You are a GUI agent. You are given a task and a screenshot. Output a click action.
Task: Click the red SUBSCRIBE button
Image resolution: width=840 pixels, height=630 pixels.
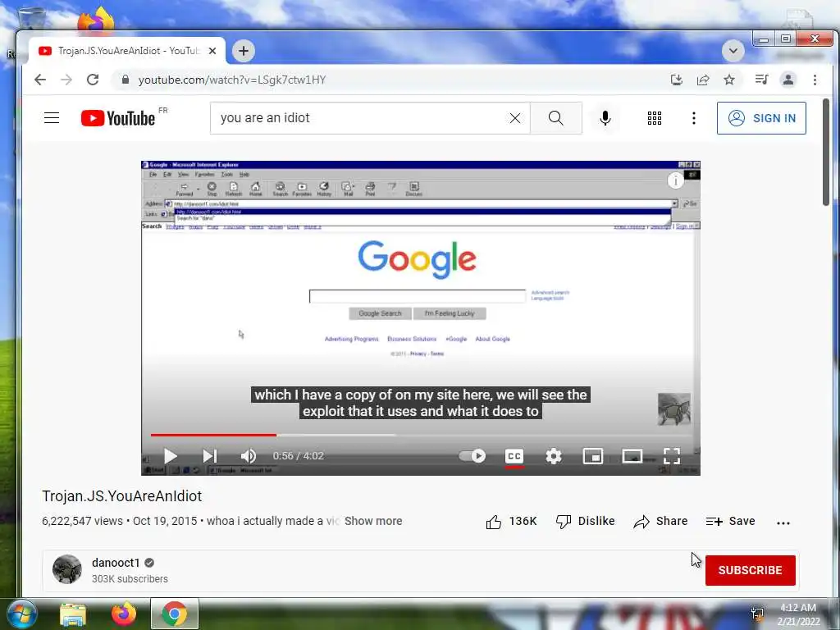pyautogui.click(x=750, y=570)
